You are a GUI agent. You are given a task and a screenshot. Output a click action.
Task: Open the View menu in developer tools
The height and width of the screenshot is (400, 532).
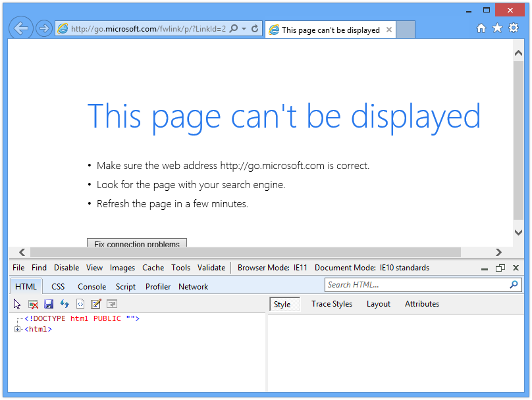pyautogui.click(x=94, y=268)
